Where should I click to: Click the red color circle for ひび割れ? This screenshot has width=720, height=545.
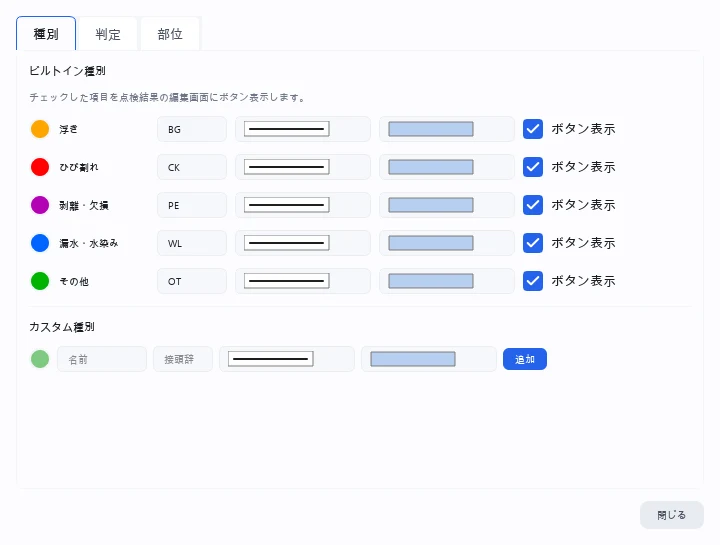click(40, 167)
